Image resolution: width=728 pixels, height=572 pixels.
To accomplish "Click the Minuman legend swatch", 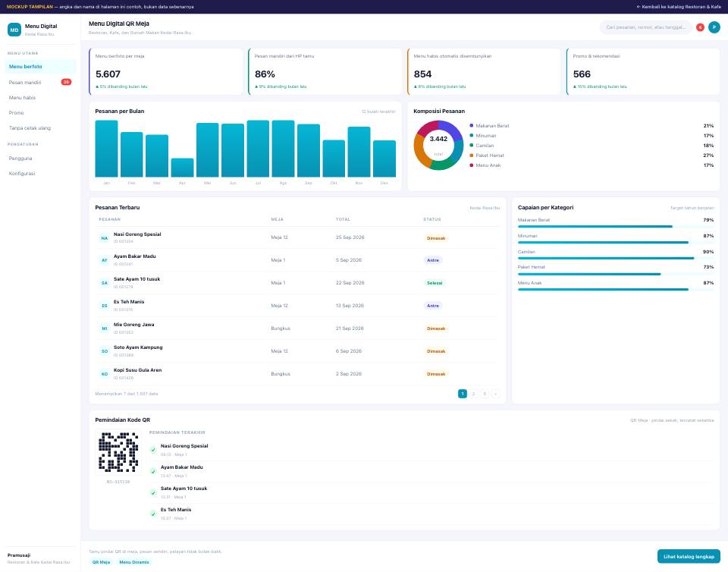I will click(x=471, y=136).
